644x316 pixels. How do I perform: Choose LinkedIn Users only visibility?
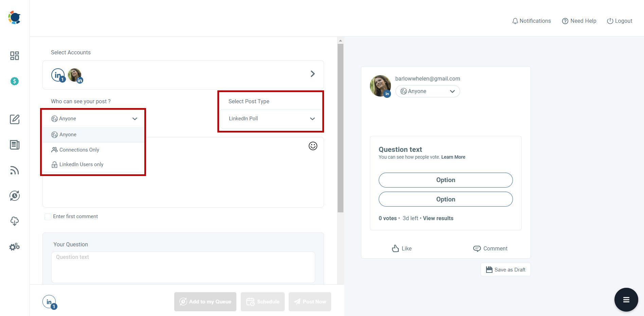click(81, 164)
